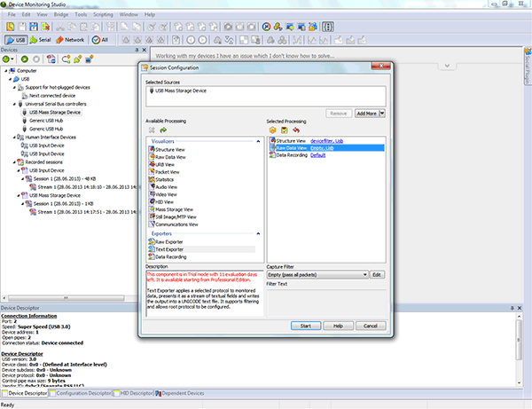Open the Scripting menu
Viewport: 532px width, 409px height.
click(x=103, y=14)
